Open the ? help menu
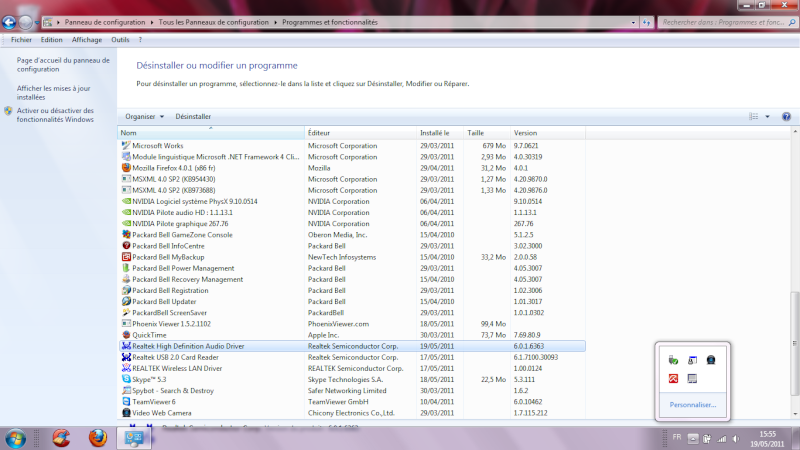Viewport: 800px width, 450px height. 140,40
